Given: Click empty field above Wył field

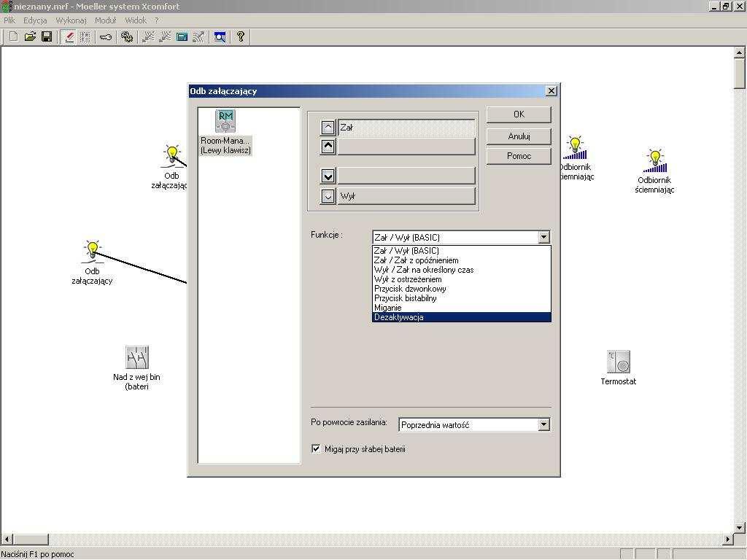Looking at the screenshot, I should coord(406,176).
